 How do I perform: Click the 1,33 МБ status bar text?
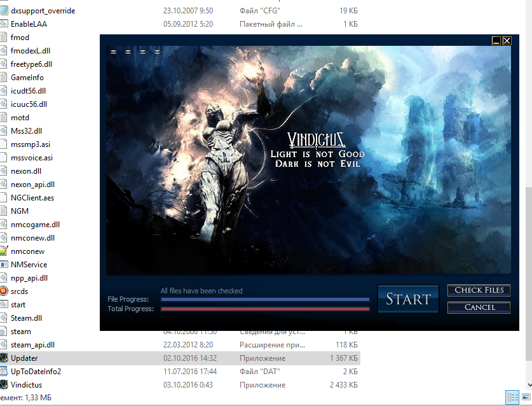click(x=38, y=397)
